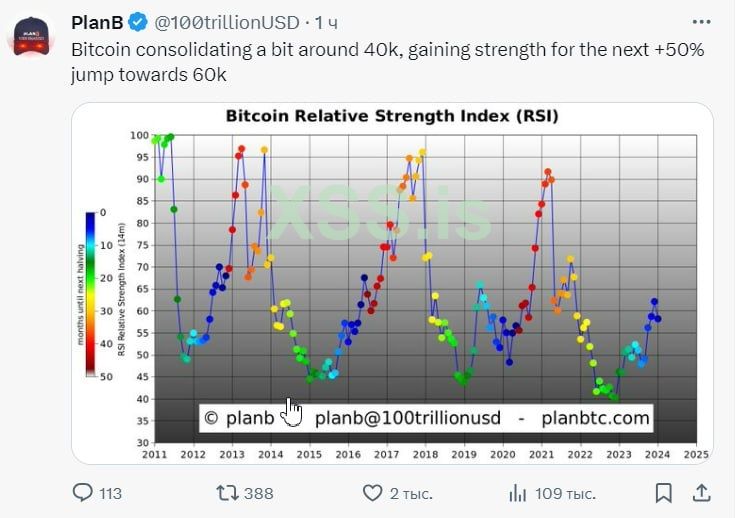
Task: Open the view analytics bar-chart icon
Action: 517,492
